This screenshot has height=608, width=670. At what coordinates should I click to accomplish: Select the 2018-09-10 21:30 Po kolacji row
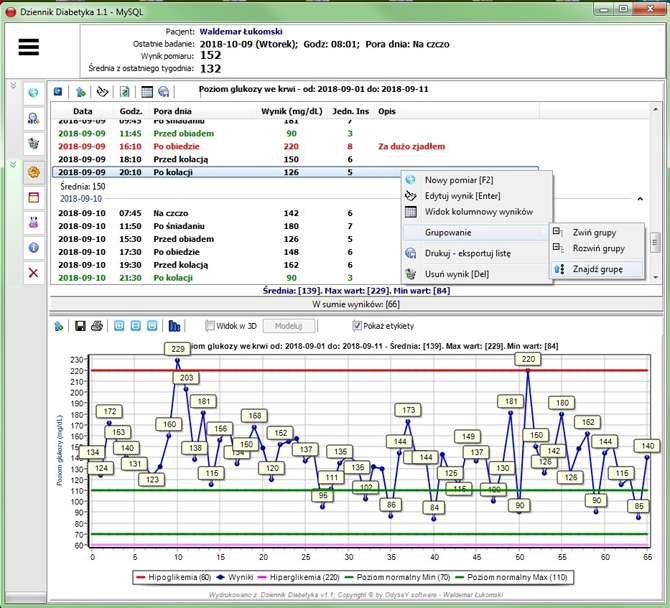(226, 277)
